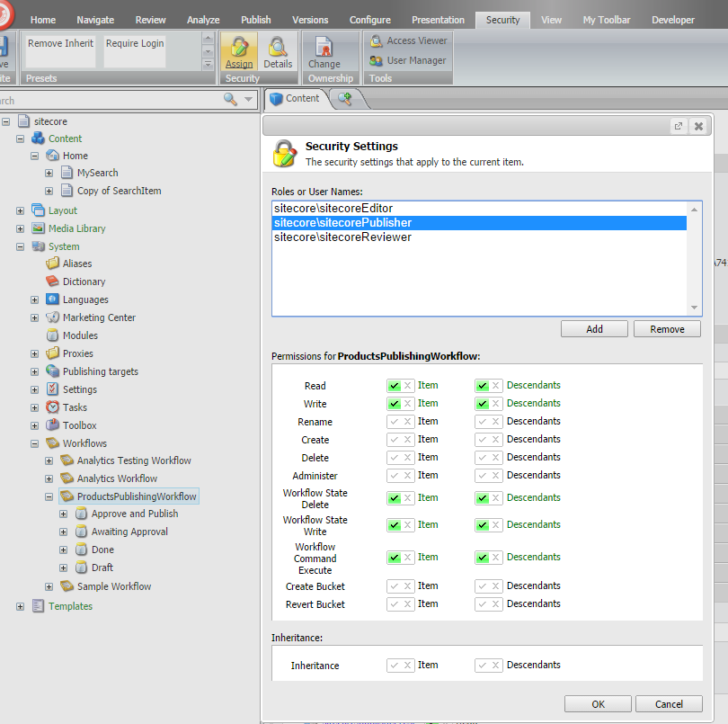Allow Rename for Item
The width and height of the screenshot is (728, 724).
point(395,422)
